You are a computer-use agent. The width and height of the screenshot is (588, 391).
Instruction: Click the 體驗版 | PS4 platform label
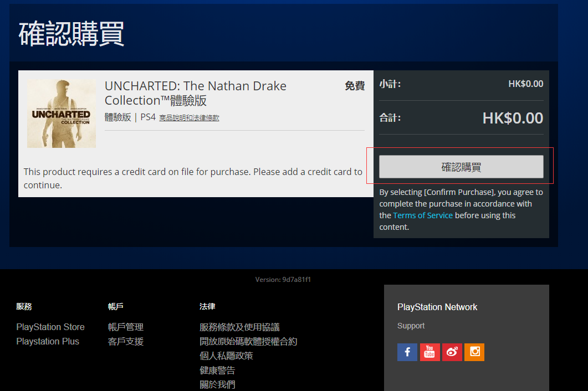click(x=130, y=117)
